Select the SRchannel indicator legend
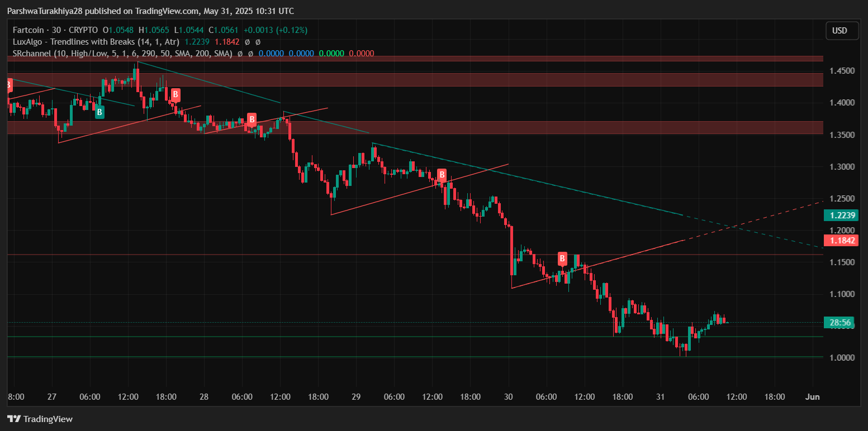Image resolution: width=868 pixels, height=431 pixels. (x=122, y=54)
